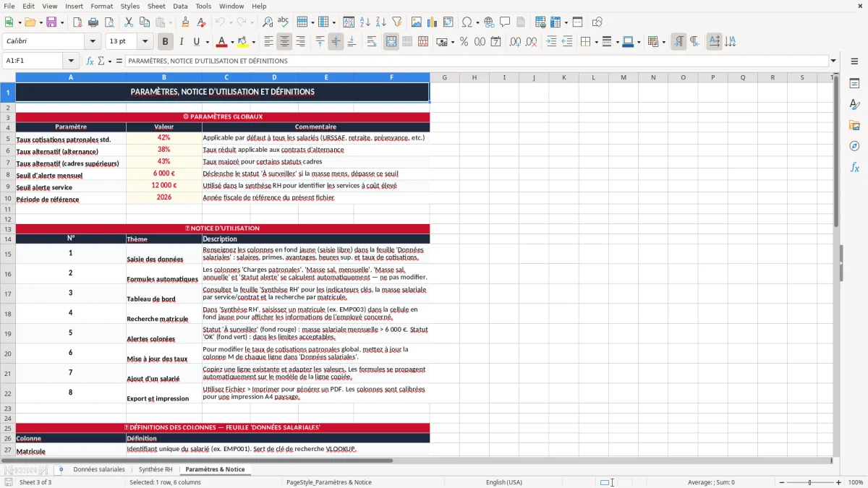
Task: Click the Zoom Out minus button
Action: 782,482
